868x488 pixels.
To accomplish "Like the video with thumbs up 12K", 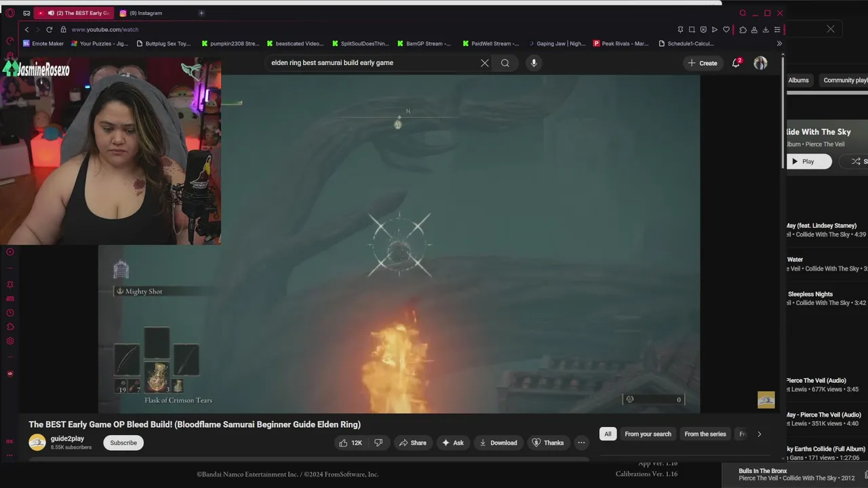I will coord(350,443).
